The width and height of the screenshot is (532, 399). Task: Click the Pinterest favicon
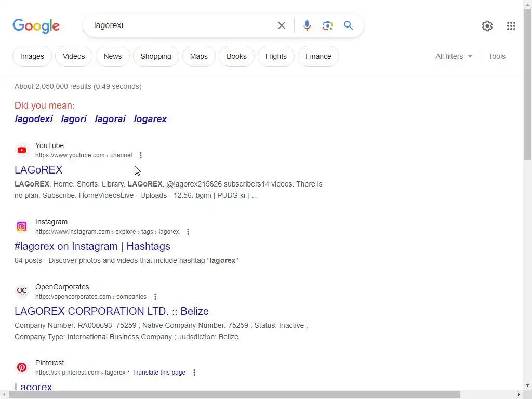(22, 367)
